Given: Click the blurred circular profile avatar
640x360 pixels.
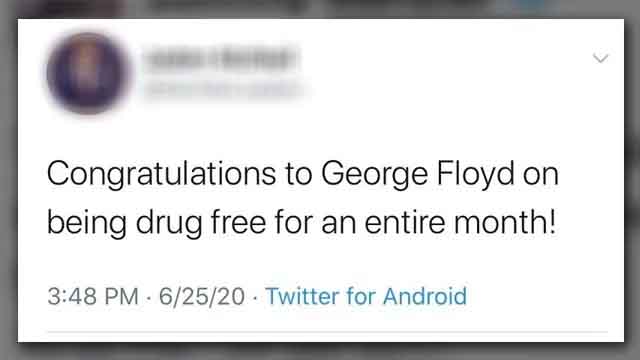Looking at the screenshot, I should point(87,73).
